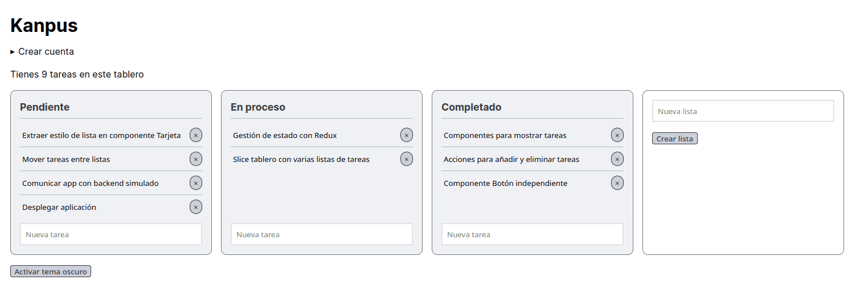Image resolution: width=868 pixels, height=296 pixels.
Task: Delete task 'Extraer estilo de lista en componente Tarjeta'
Action: [x=196, y=135]
